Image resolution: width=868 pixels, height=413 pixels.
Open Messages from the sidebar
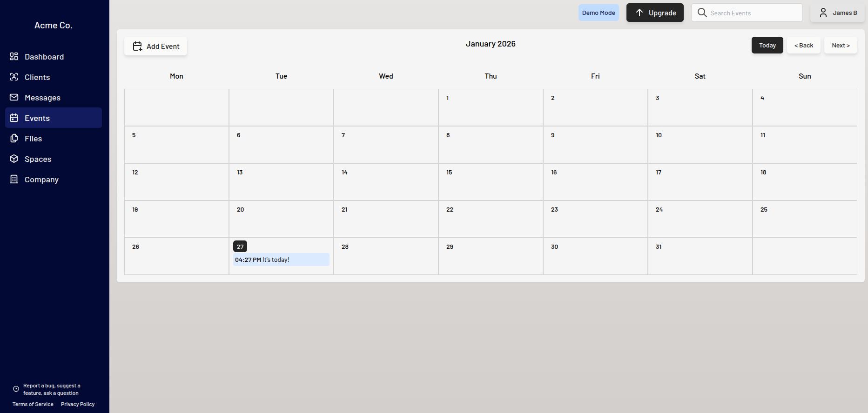tap(54, 97)
